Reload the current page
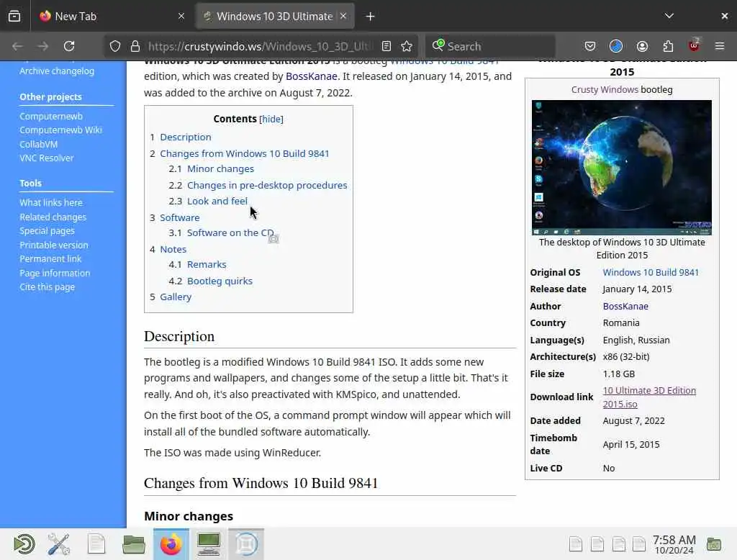This screenshot has height=560, width=737. [69, 46]
